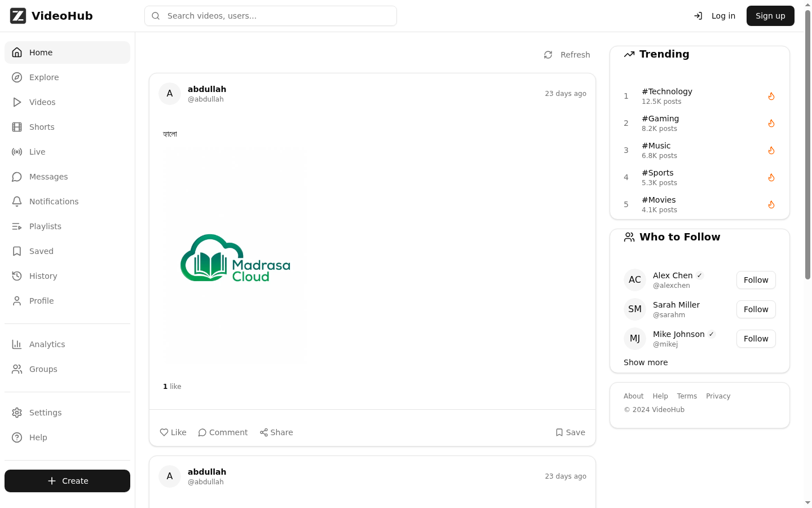Screen dimensions: 812x508
Task: Focus the search videos and users field
Action: point(271,16)
